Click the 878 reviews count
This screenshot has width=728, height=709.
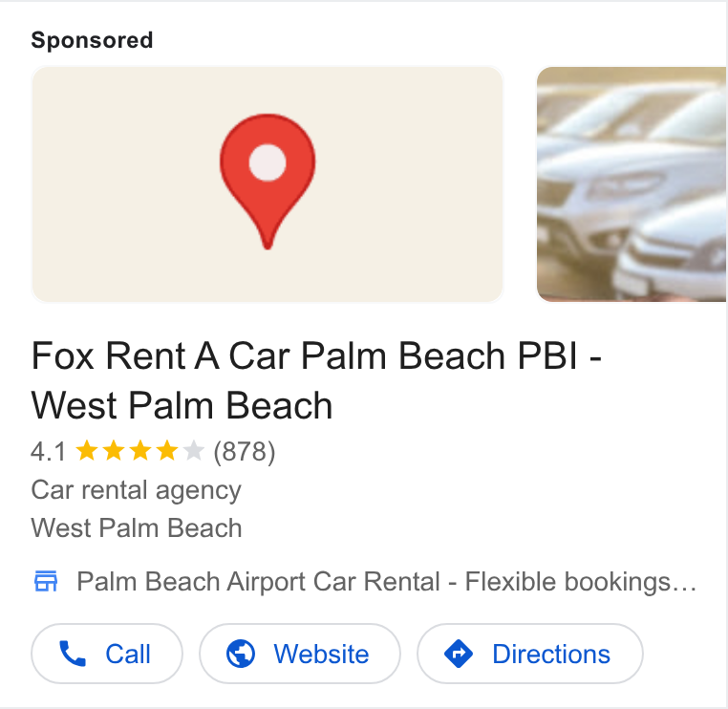coord(245,451)
